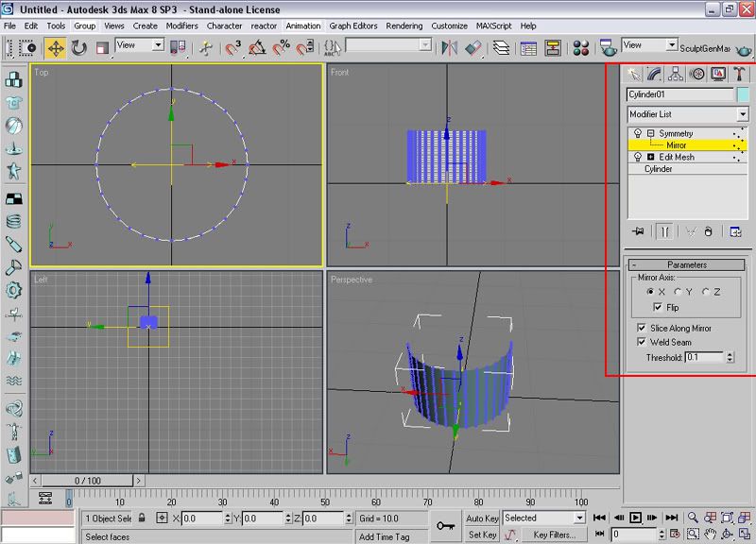Select the Move tool in main toolbar
Viewport: 756px width, 544px height.
click(56, 48)
